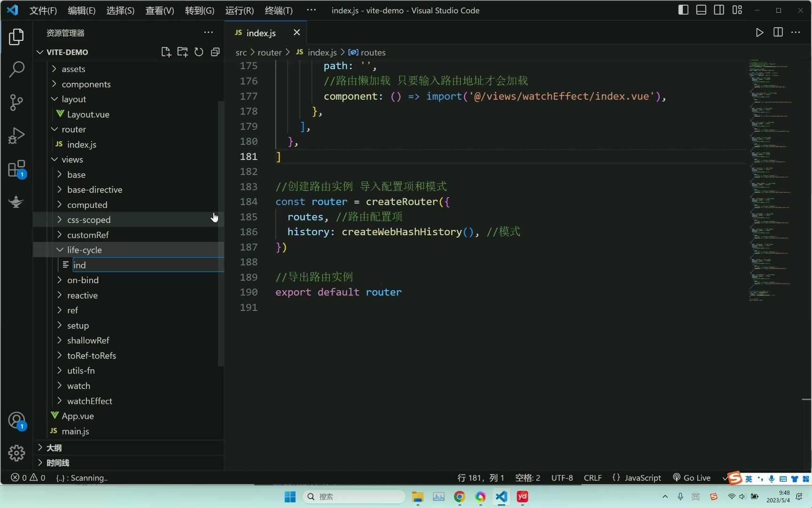
Task: Open the Accounts menu icon
Action: tap(16, 421)
